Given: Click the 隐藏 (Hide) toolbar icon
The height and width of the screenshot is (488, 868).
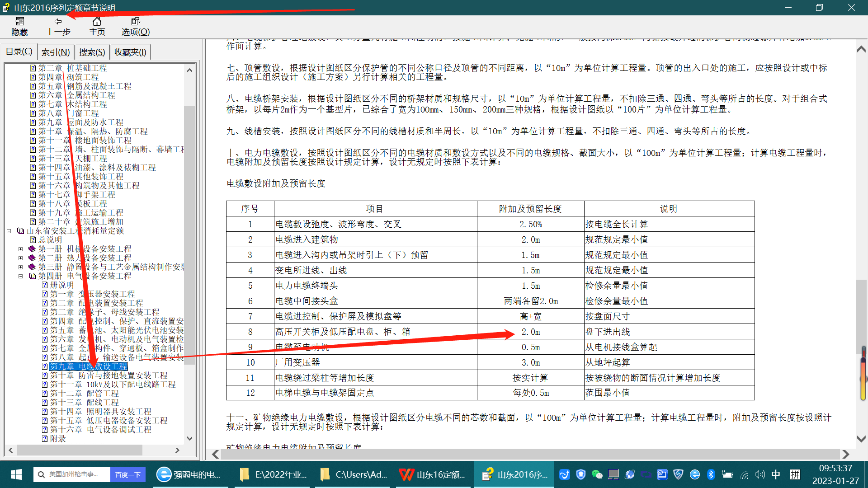Looking at the screenshot, I should 19,27.
